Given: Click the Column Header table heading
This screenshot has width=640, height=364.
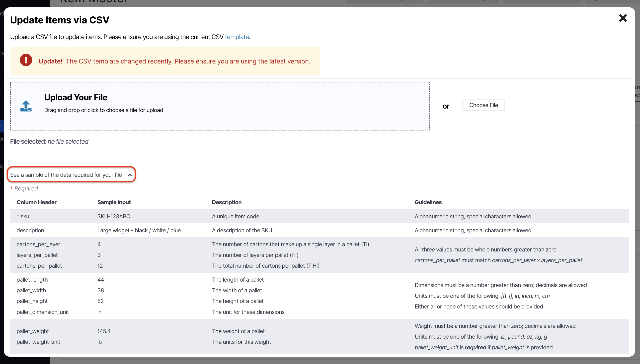Looking at the screenshot, I should (x=37, y=202).
